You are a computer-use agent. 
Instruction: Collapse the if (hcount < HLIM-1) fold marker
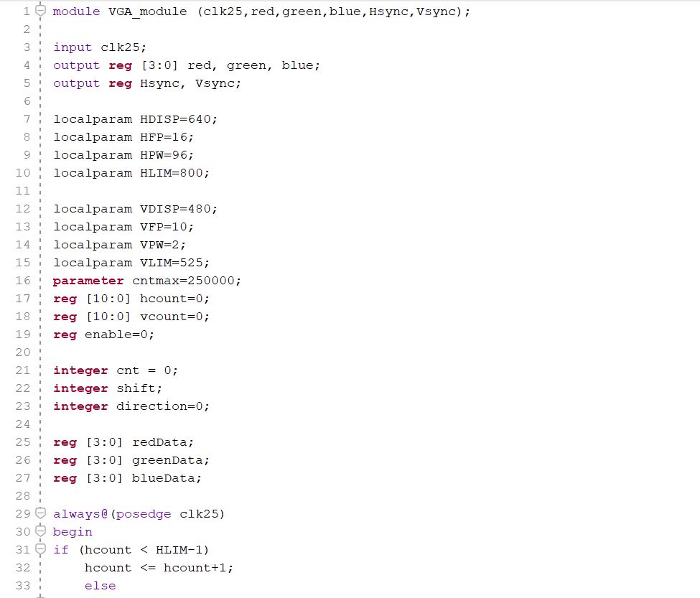coord(40,550)
